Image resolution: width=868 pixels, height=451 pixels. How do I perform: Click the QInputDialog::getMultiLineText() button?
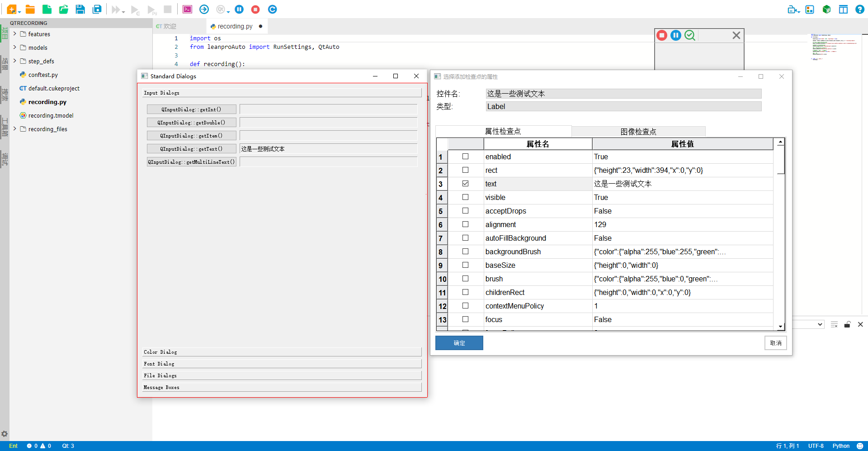(192, 162)
